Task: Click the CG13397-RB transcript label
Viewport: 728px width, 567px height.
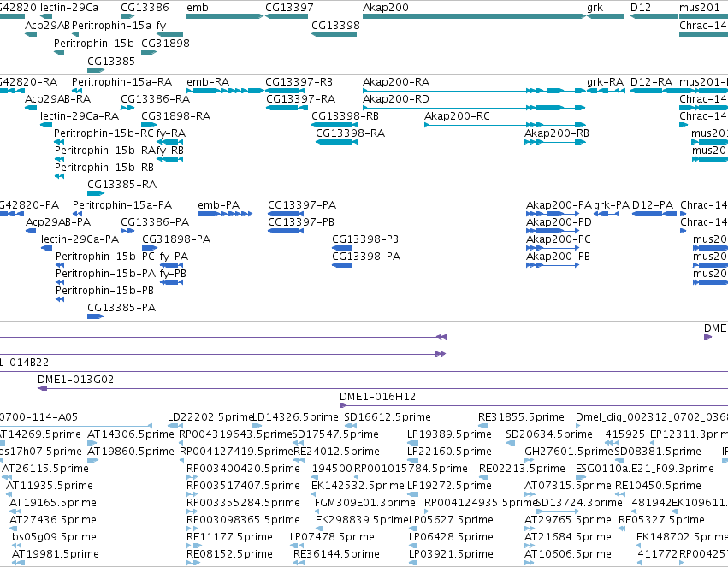Action: pyautogui.click(x=299, y=82)
